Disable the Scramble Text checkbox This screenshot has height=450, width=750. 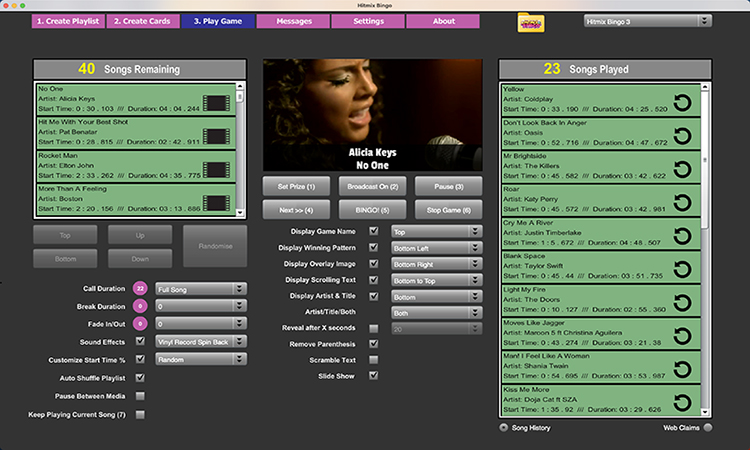click(374, 359)
